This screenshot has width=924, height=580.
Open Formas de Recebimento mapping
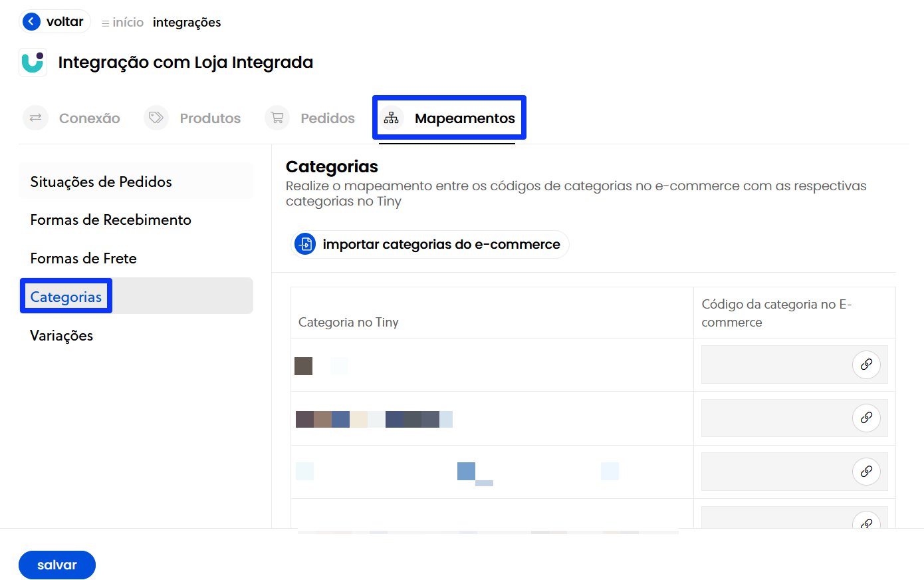[x=136, y=220]
